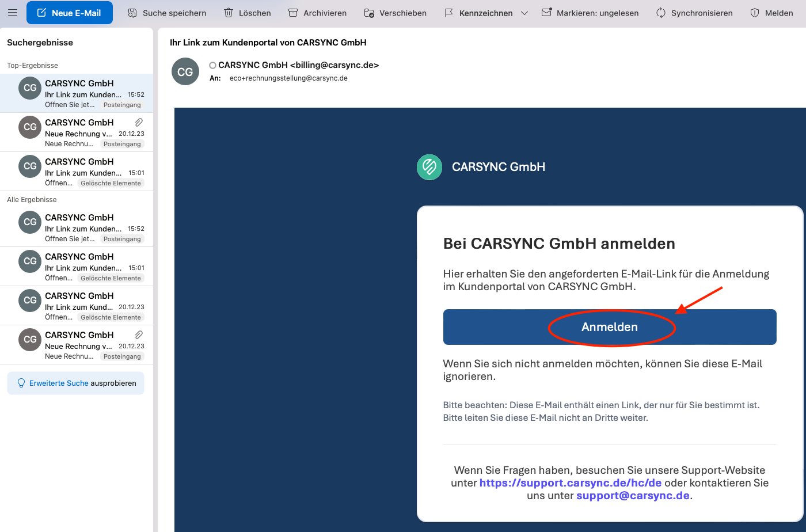The height and width of the screenshot is (532, 806).
Task: Open deleted 'Ihr Link zum Kund...' email 20.12.23
Action: point(77,306)
